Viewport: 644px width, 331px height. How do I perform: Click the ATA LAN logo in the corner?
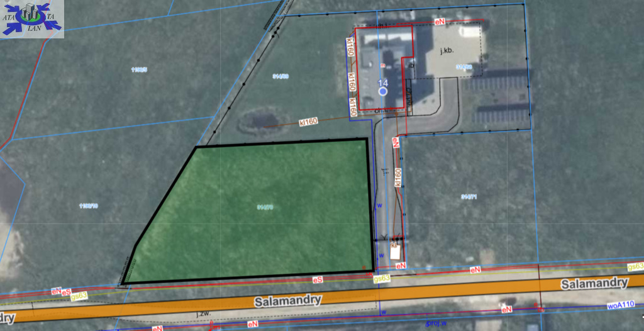click(32, 19)
